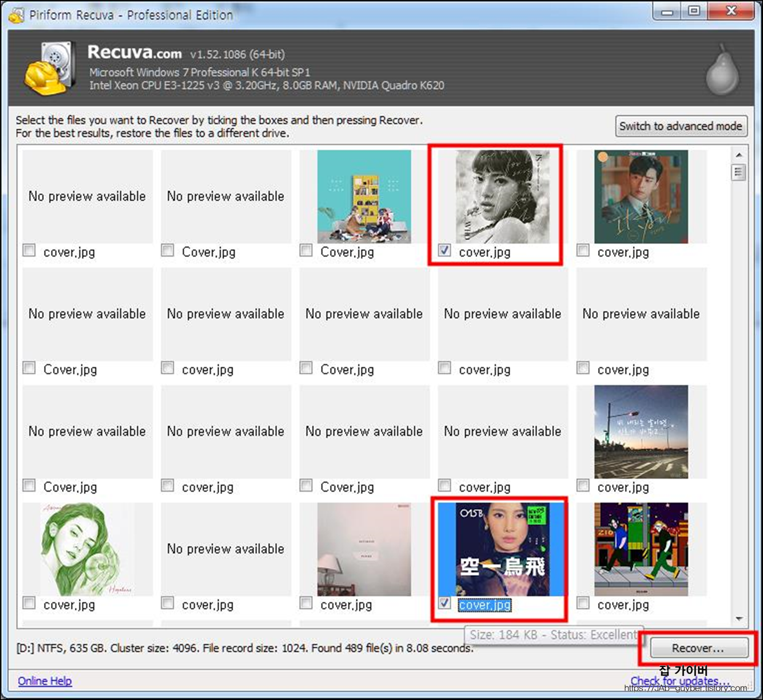Uncheck the 015B blue album cover
The height and width of the screenshot is (700, 763).
444,603
